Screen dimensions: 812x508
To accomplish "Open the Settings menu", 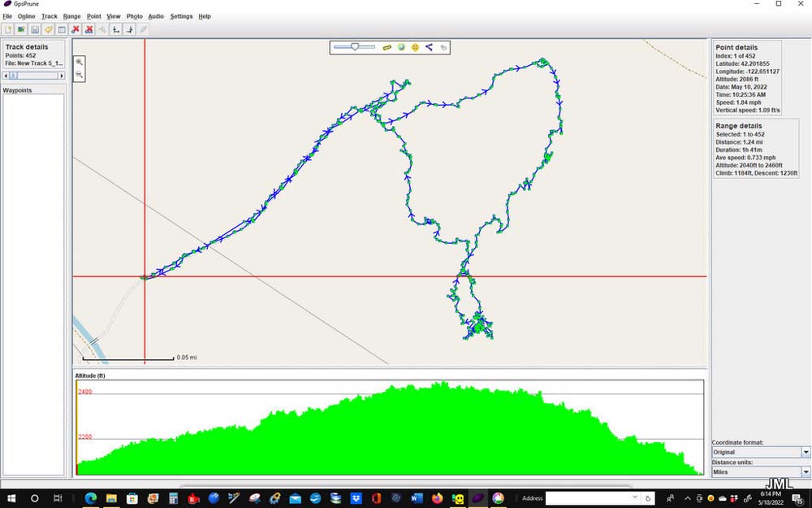I will (181, 16).
